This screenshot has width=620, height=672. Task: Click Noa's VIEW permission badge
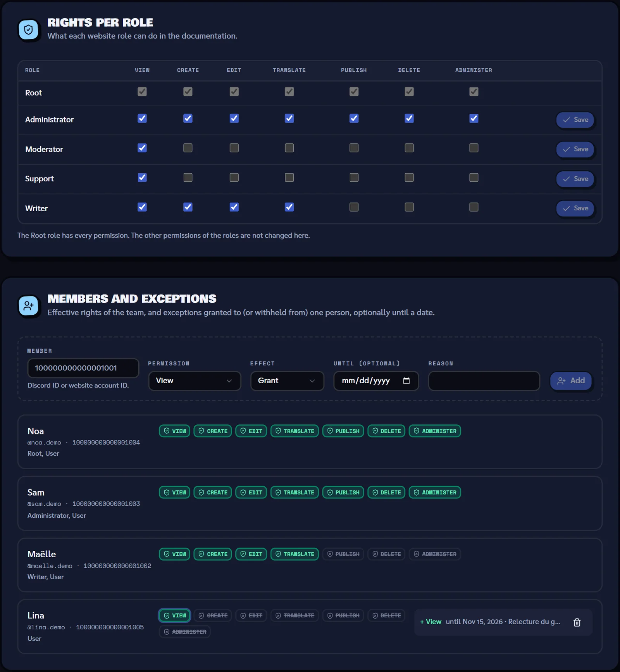[174, 431]
